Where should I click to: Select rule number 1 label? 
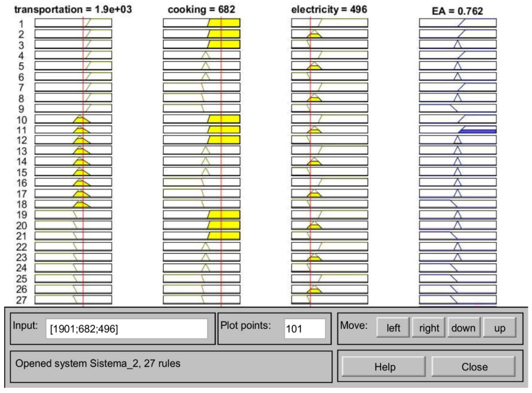[x=21, y=24]
